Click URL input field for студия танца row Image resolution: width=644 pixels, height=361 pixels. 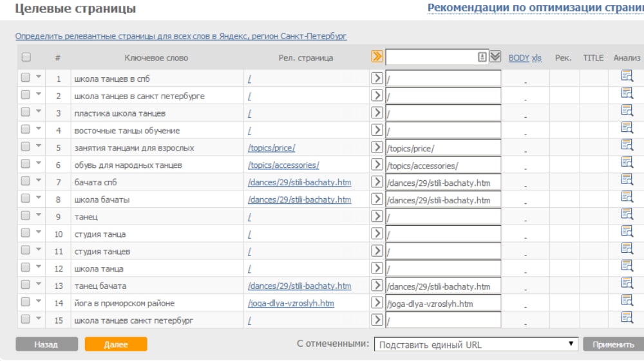click(443, 234)
